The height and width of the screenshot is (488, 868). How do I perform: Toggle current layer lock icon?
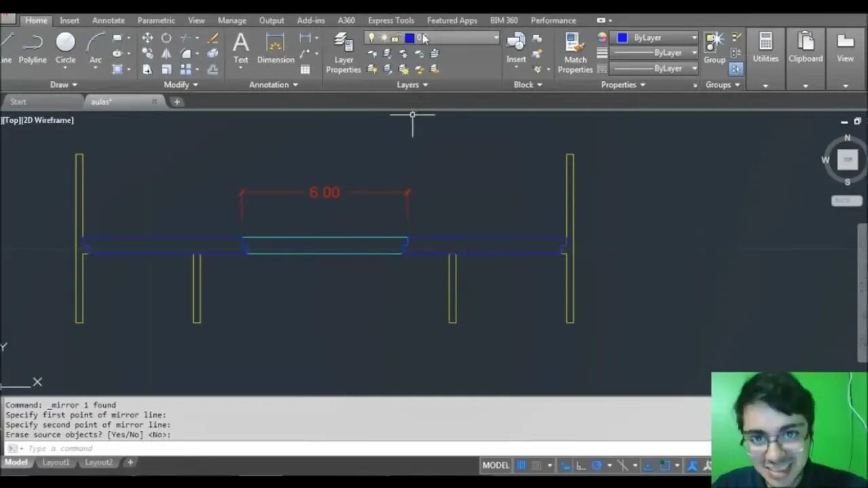point(396,38)
